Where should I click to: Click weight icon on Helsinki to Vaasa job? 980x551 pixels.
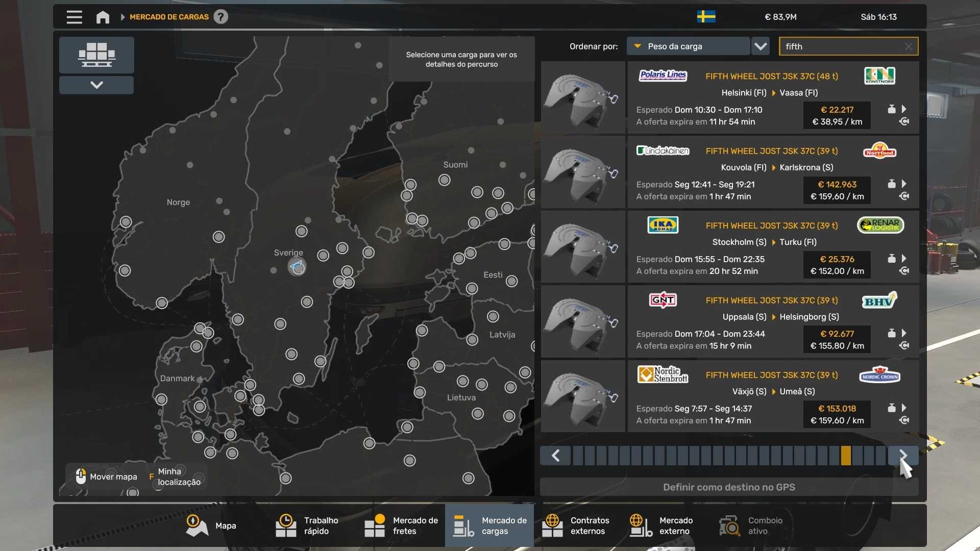tap(891, 109)
